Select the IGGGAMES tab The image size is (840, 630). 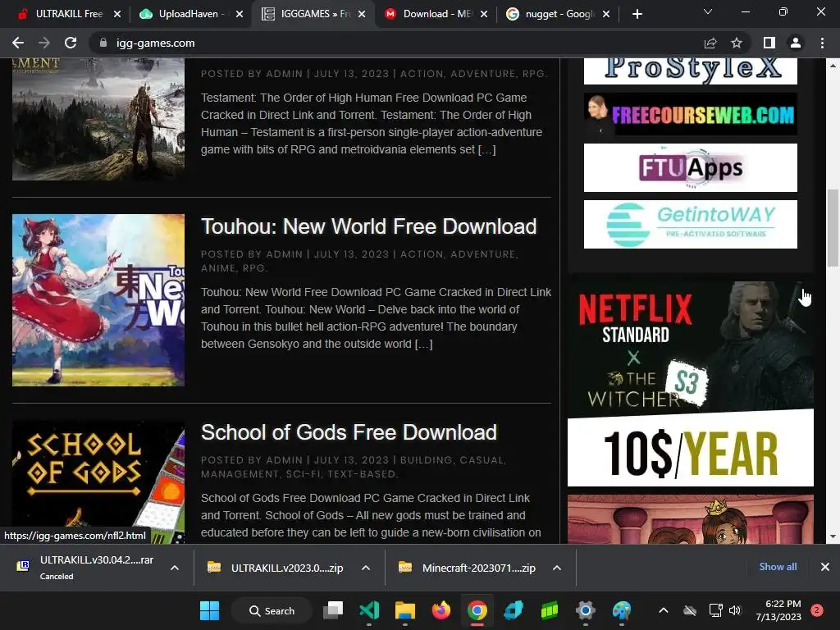click(313, 14)
